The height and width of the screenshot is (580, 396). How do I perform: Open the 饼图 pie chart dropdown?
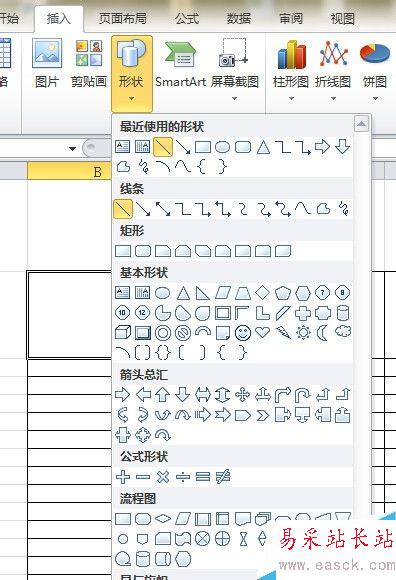pos(375,70)
